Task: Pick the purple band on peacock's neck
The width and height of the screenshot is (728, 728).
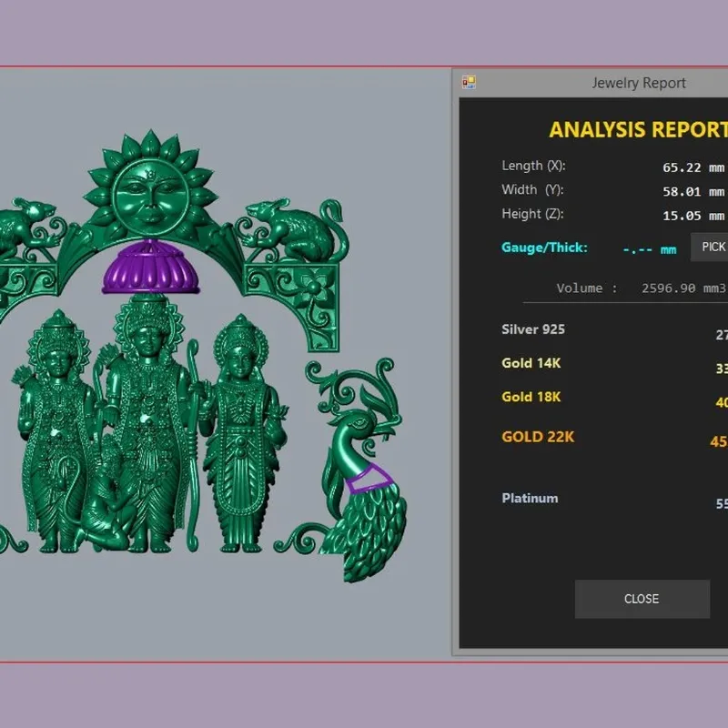Action: coord(369,479)
